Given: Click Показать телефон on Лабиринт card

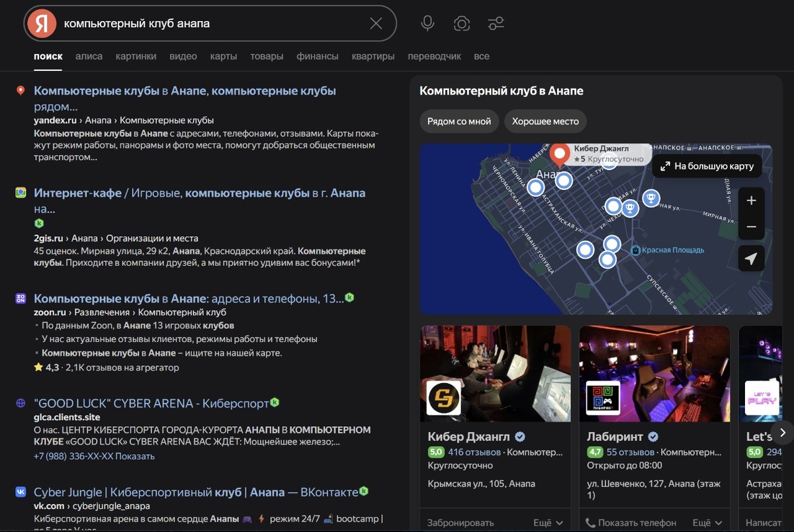Looking at the screenshot, I should pos(631,523).
